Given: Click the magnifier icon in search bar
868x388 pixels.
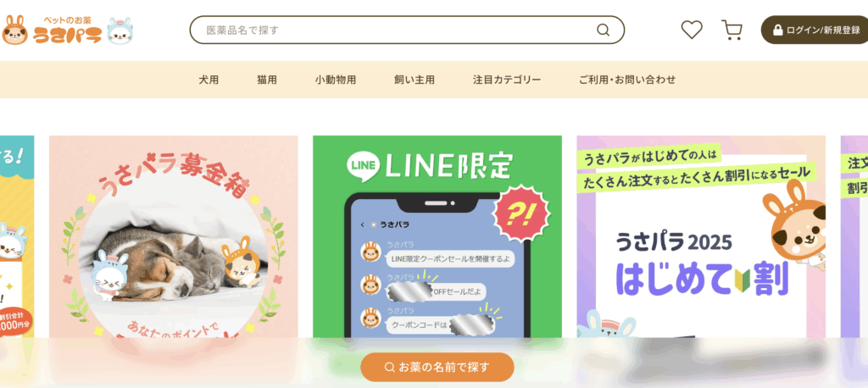Looking at the screenshot, I should pos(603,30).
